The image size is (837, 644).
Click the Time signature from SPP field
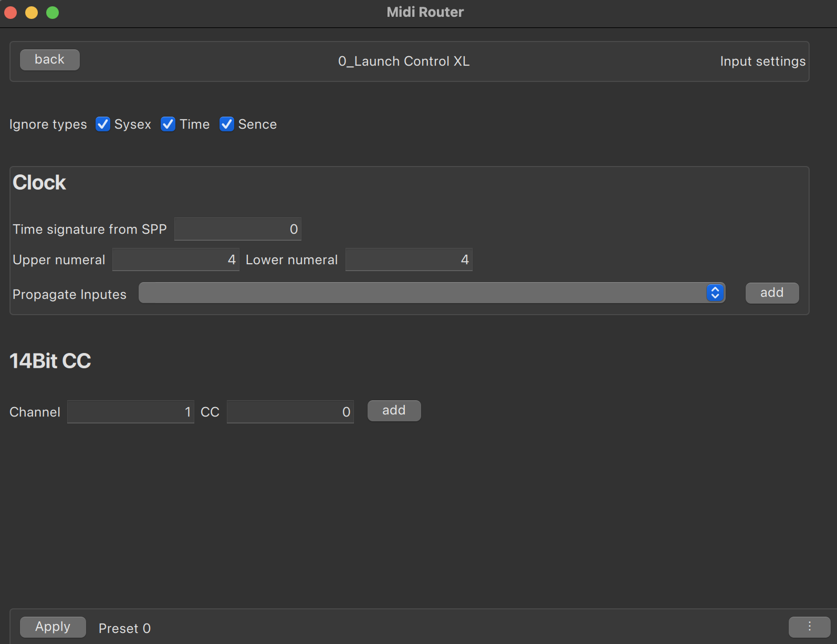click(x=237, y=229)
